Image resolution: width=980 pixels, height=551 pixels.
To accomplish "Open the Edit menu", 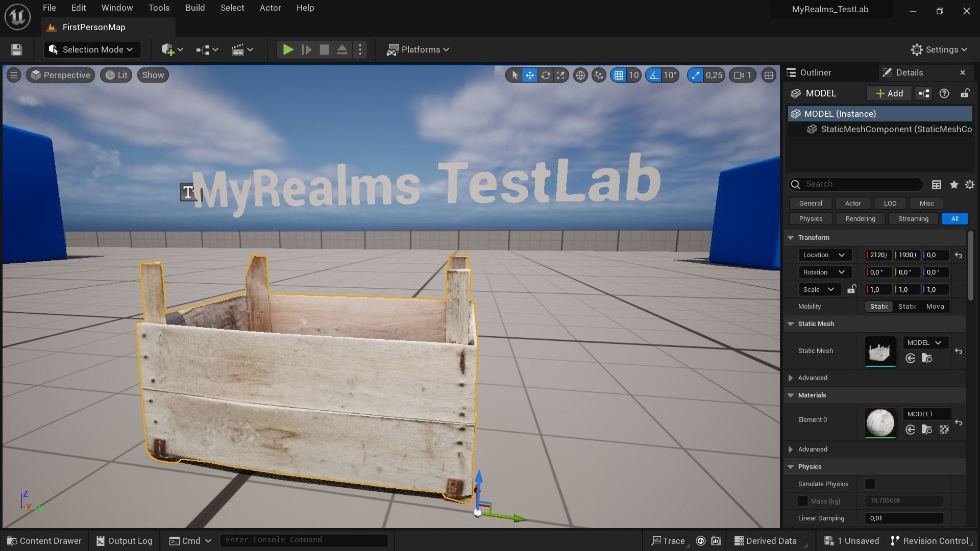I will 79,8.
